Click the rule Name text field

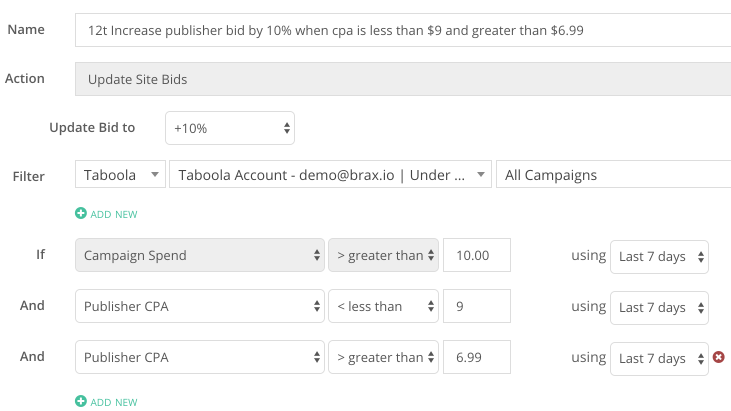point(403,30)
